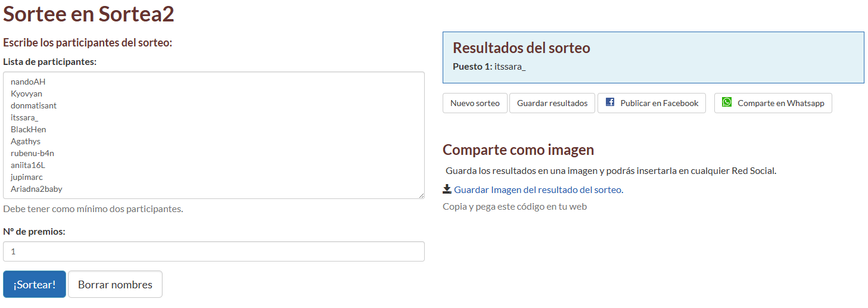Start over with the Nuevo sorteo button
This screenshot has height=308, width=868.
(x=475, y=103)
